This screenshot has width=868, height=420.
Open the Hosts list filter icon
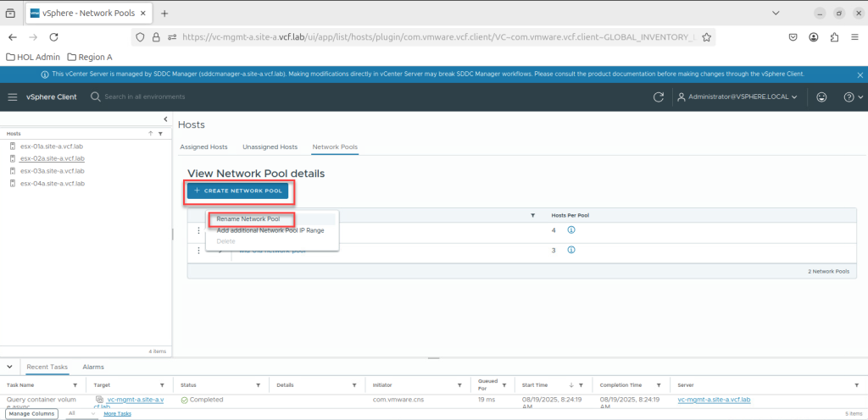click(160, 134)
